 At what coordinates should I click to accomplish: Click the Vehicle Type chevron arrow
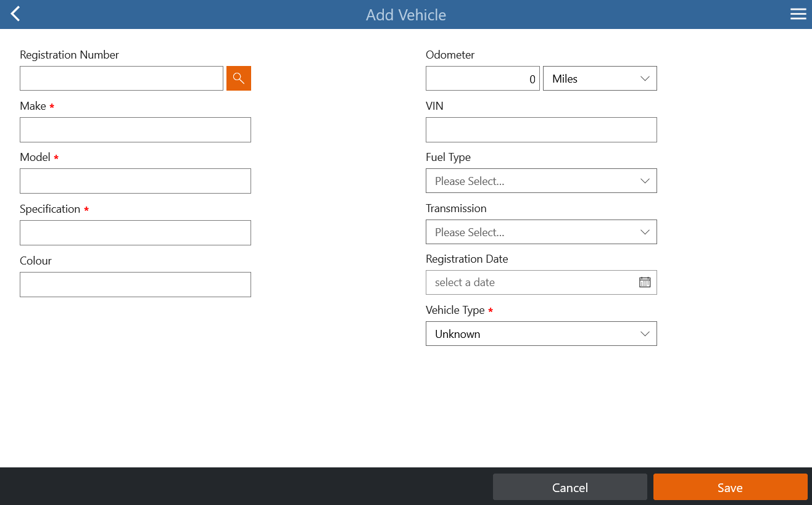645,334
